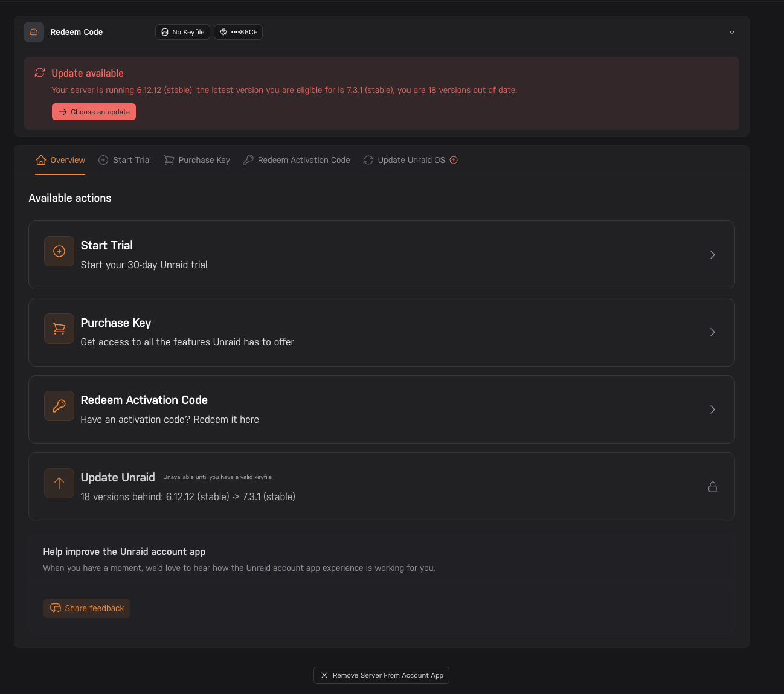Click the No Keyfile badge
The image size is (784, 694).
point(182,32)
